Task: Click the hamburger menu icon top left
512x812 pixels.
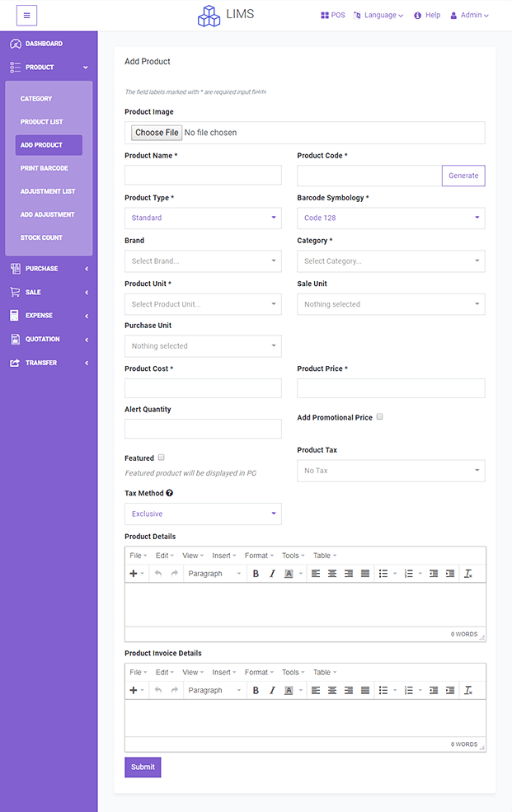Action: [26, 15]
